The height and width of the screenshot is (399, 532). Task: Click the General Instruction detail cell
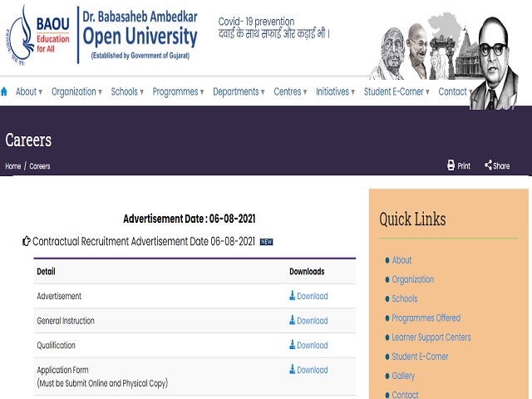66,321
